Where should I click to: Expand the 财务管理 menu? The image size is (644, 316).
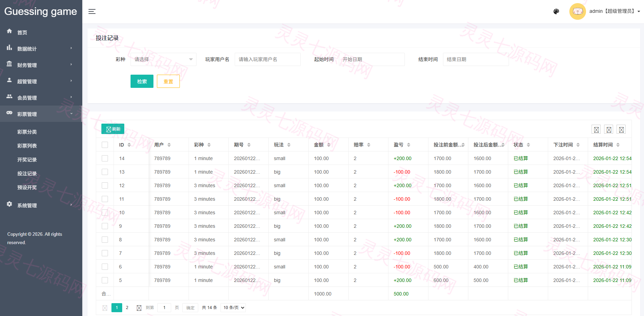point(41,65)
